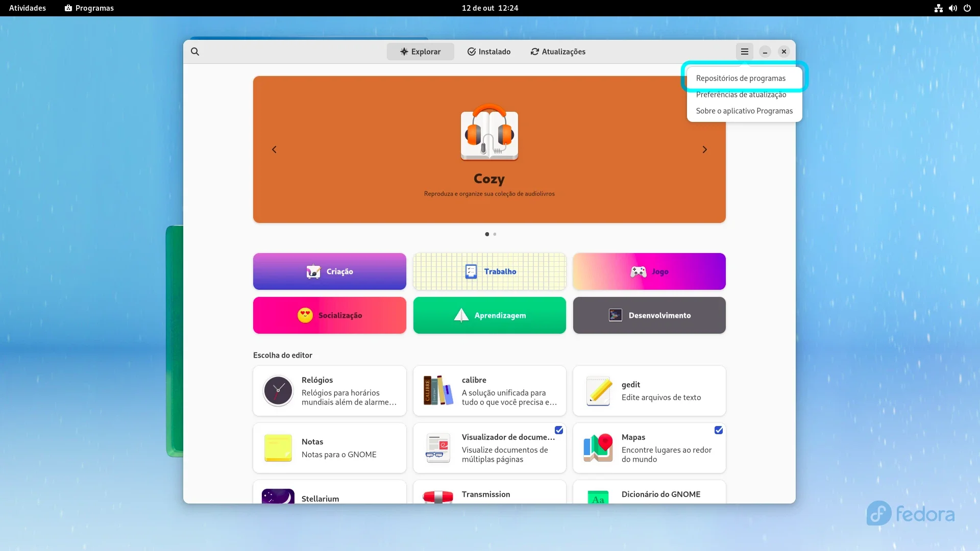Open the Trabalho category
980x551 pixels.
click(489, 271)
